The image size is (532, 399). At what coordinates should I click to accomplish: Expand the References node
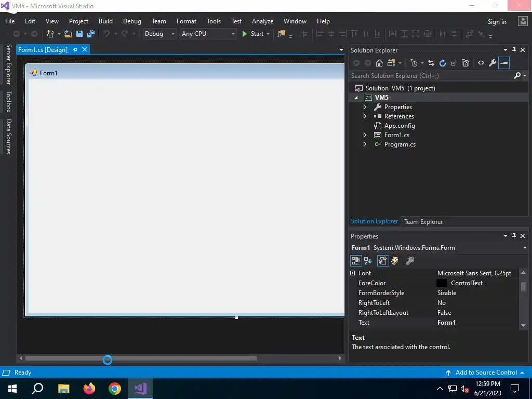tap(365, 116)
